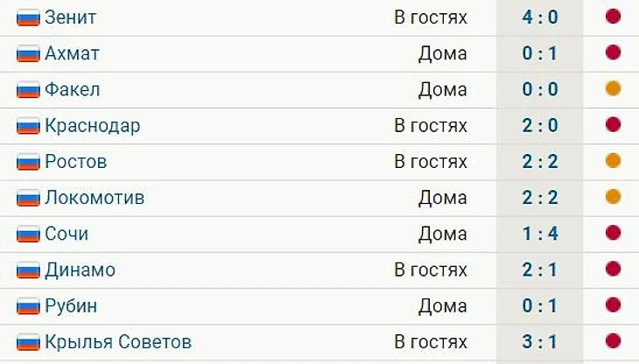Click the orange dot in Ростов row
Image resolution: width=639 pixels, height=364 pixels.
tap(613, 161)
